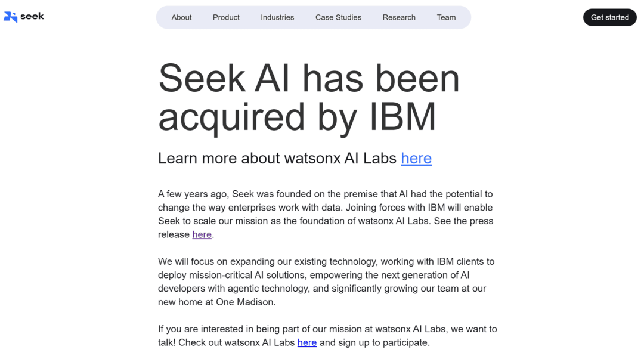Click 'here' link before 'and sign up to participate'
644x362 pixels.
(x=307, y=343)
